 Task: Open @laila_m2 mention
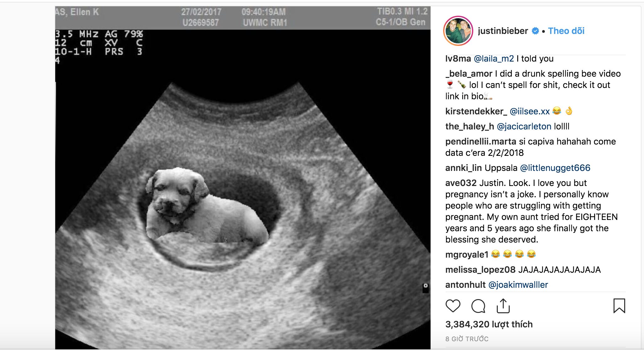pos(494,59)
